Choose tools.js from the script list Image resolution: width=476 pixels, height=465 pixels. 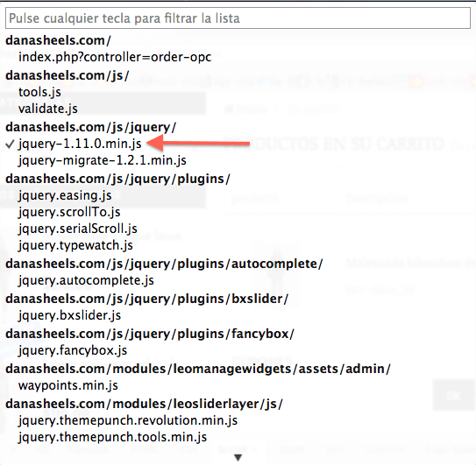[39, 92]
